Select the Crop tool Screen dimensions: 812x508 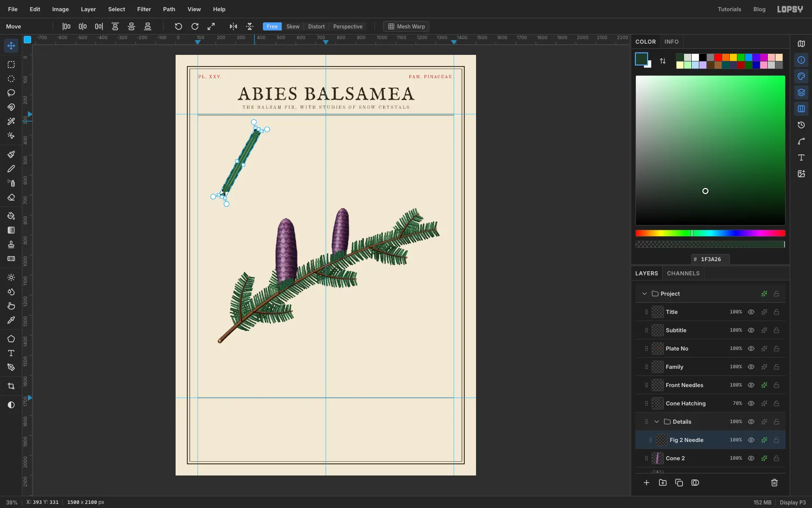(11, 386)
